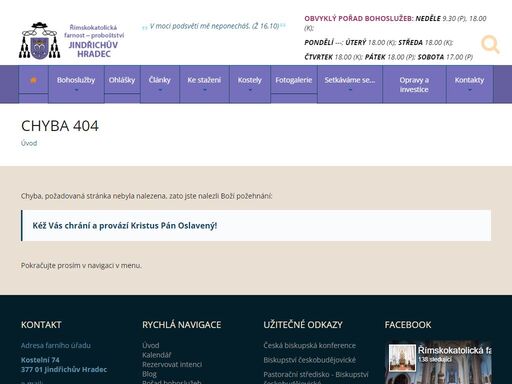Open the Facebook page profile thumbnail
The width and height of the screenshot is (512, 384).
(402, 358)
